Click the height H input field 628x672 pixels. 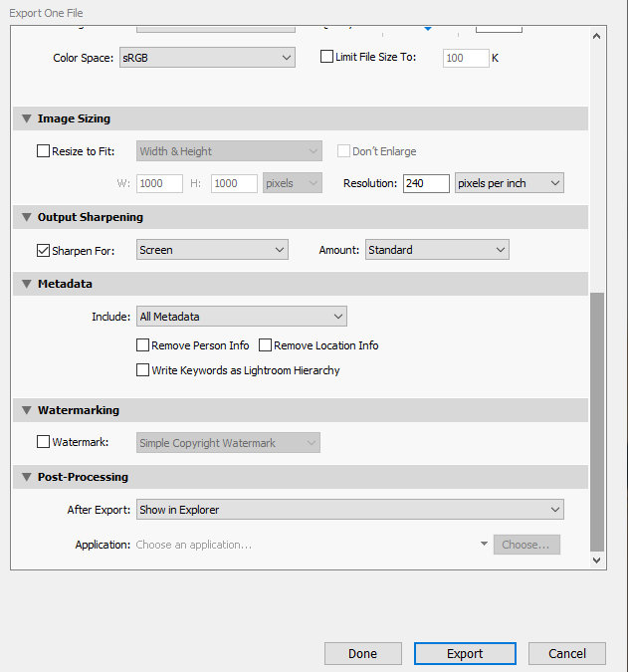tap(234, 183)
